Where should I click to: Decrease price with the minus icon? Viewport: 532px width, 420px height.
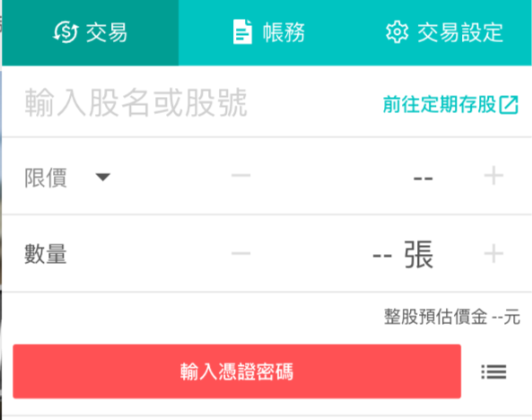pos(241,176)
